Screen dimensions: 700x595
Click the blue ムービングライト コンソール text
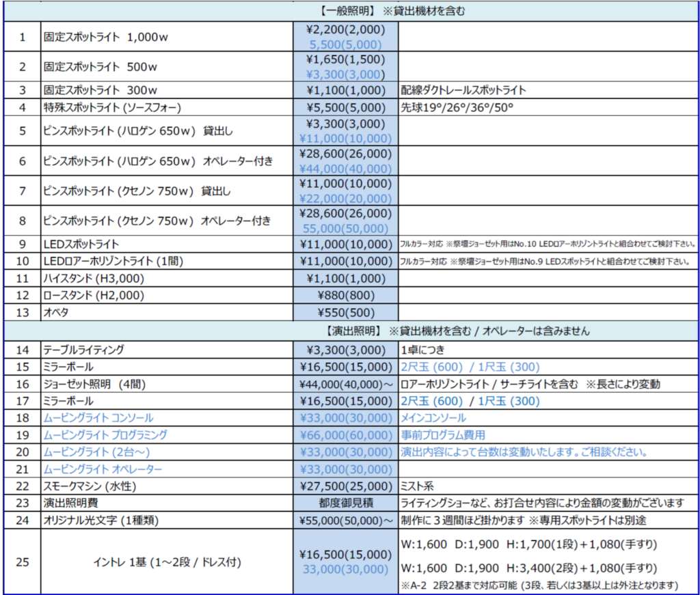tap(98, 417)
